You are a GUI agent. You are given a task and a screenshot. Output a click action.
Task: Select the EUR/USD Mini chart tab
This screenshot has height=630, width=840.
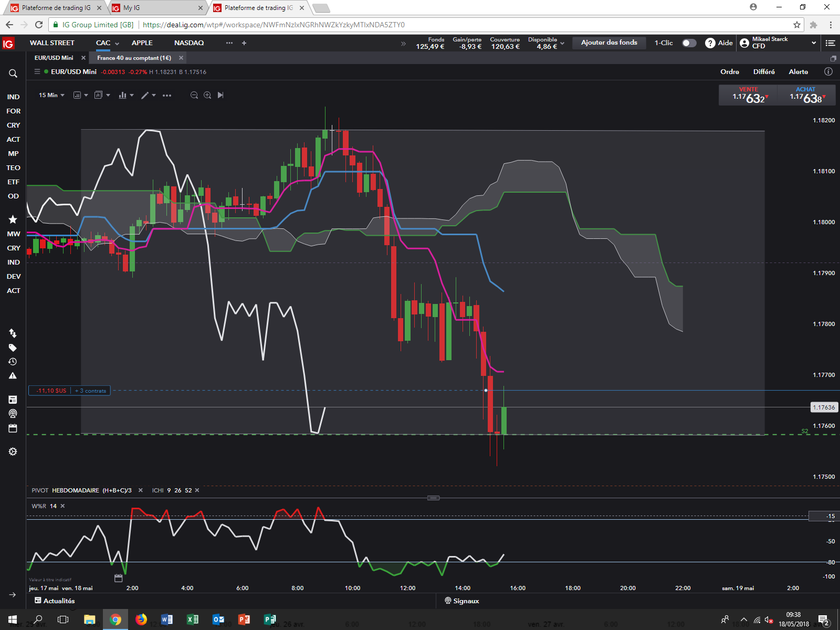(54, 58)
